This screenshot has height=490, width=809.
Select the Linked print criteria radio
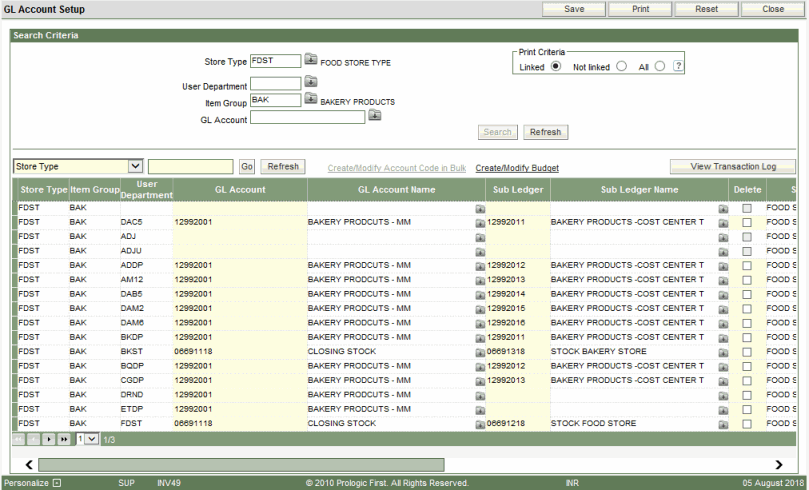(556, 66)
